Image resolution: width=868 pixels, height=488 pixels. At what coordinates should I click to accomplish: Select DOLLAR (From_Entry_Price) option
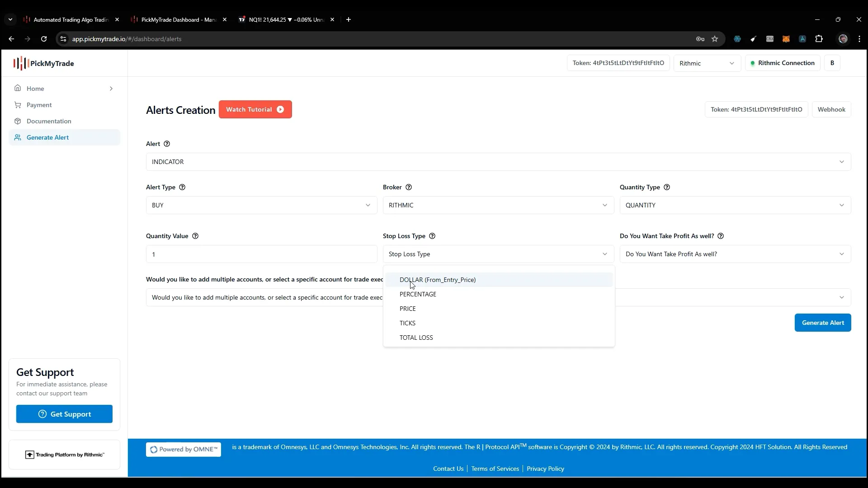pos(499,280)
